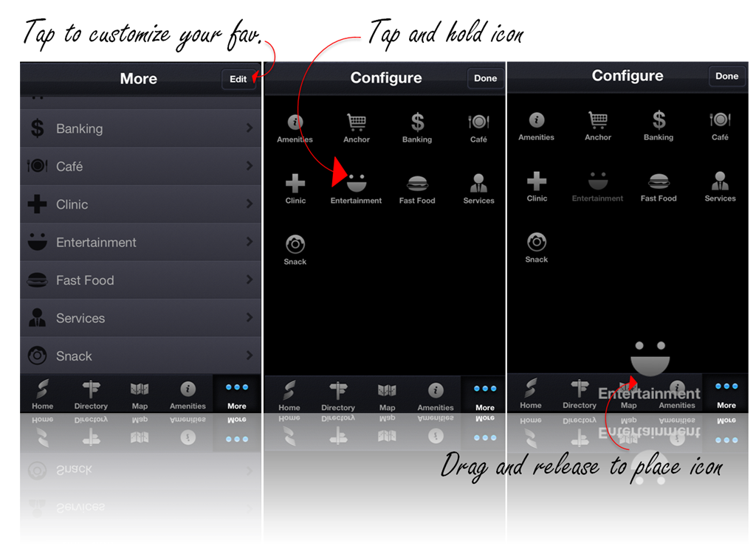Open Snack row in More list

pos(141,356)
